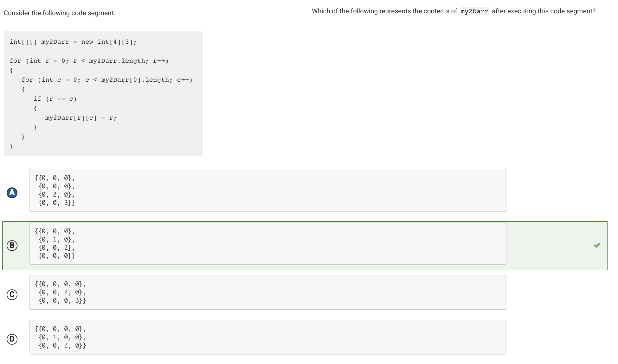Select answer choice B badge

(x=12, y=245)
